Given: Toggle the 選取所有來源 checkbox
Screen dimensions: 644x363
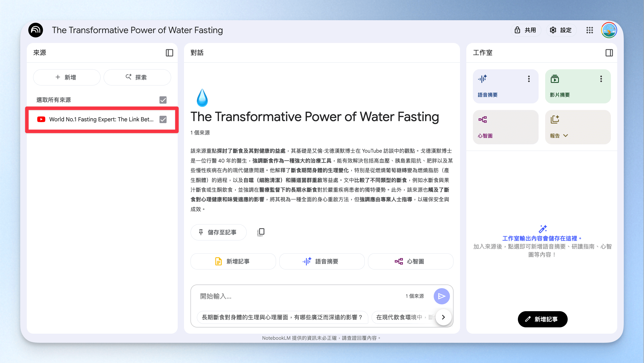Looking at the screenshot, I should click(x=163, y=100).
